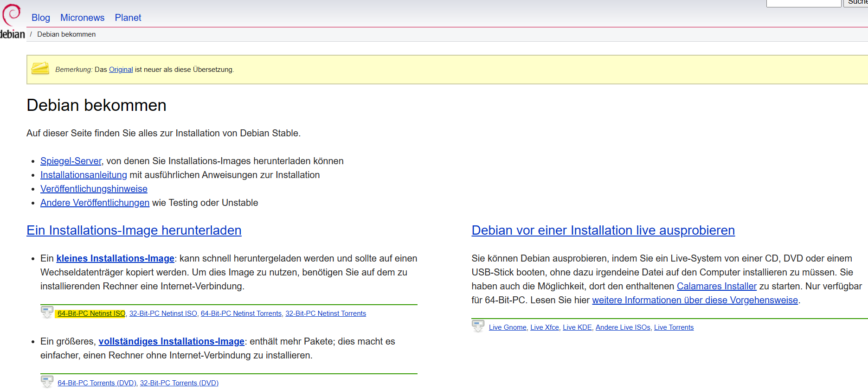The height and width of the screenshot is (390, 868).
Task: Download the Live Xfce image
Action: pos(545,327)
